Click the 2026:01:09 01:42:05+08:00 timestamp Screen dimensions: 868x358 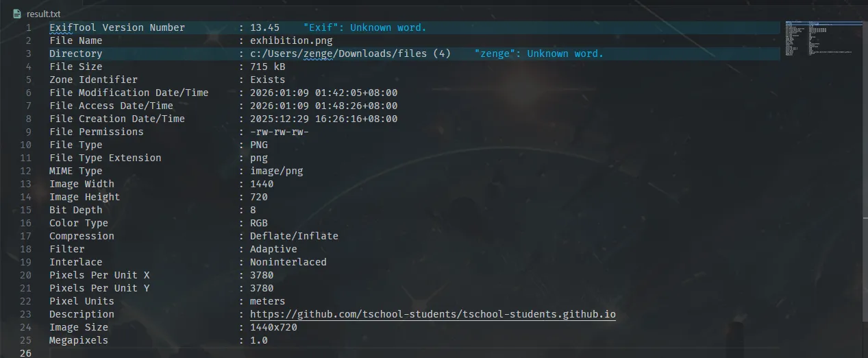pos(323,93)
